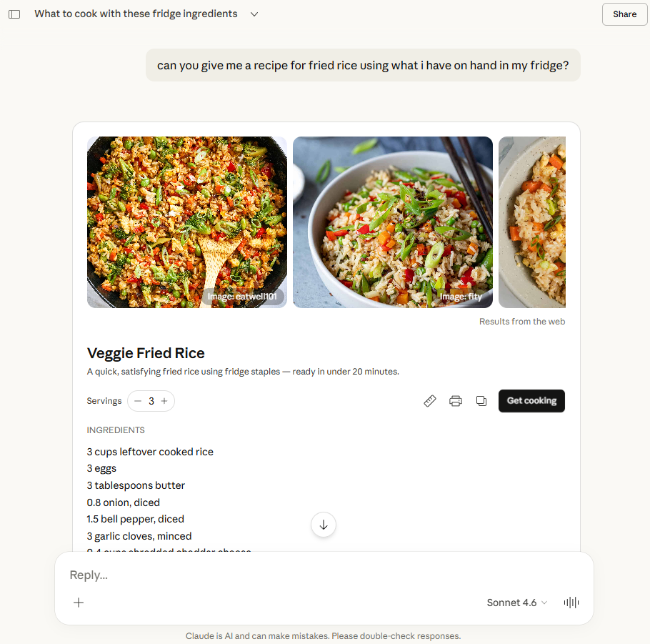Select the ruler icon to change measurement units
This screenshot has height=644, width=650.
click(429, 401)
